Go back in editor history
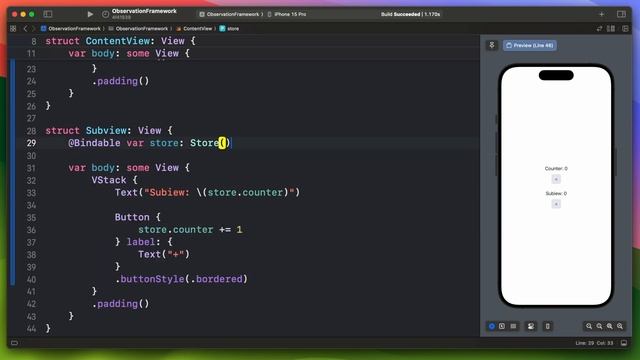Screen dimensions: 640x360 click(25, 29)
